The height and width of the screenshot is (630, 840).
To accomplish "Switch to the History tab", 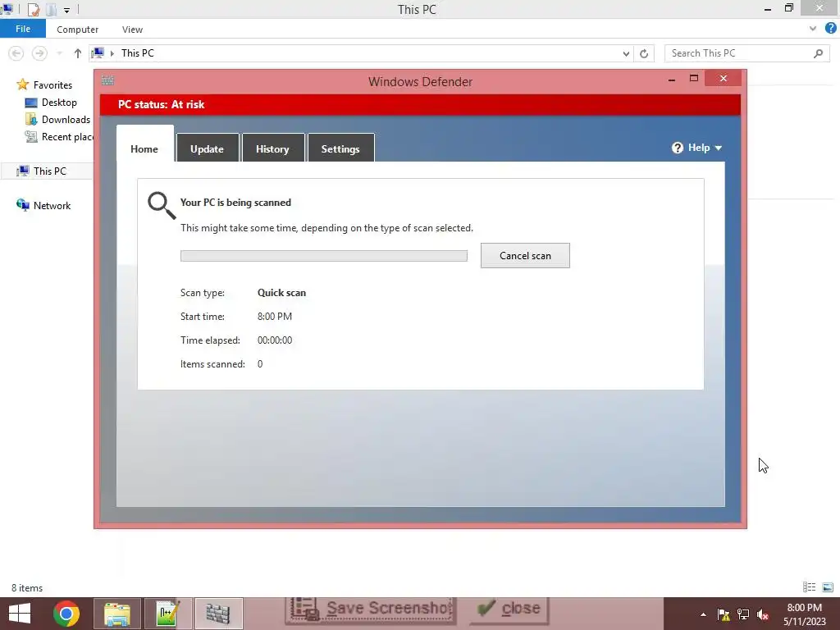I will [272, 148].
